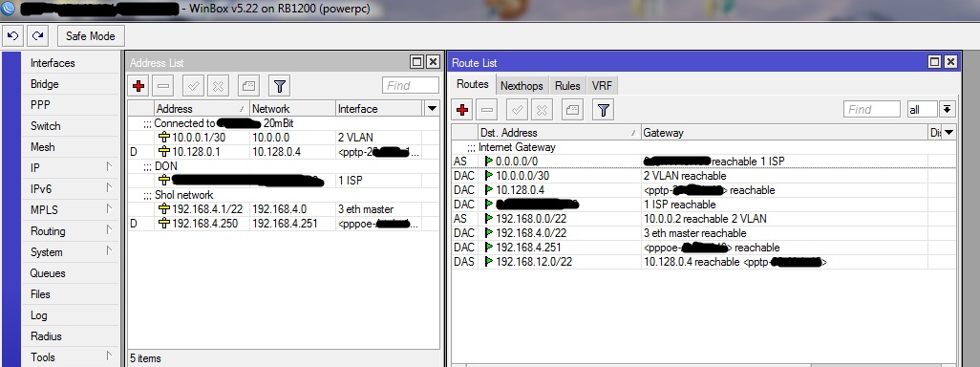Click the red plus to add a route
980x367 pixels.
click(462, 111)
